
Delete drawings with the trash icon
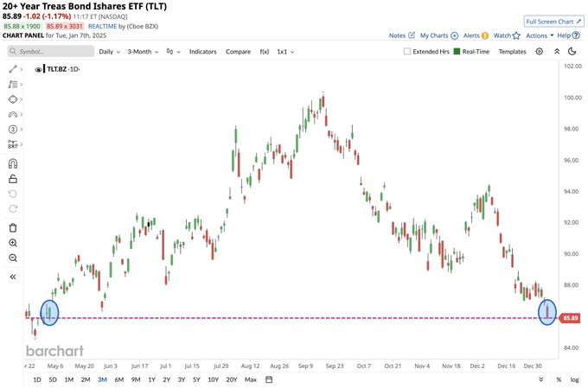click(x=13, y=228)
